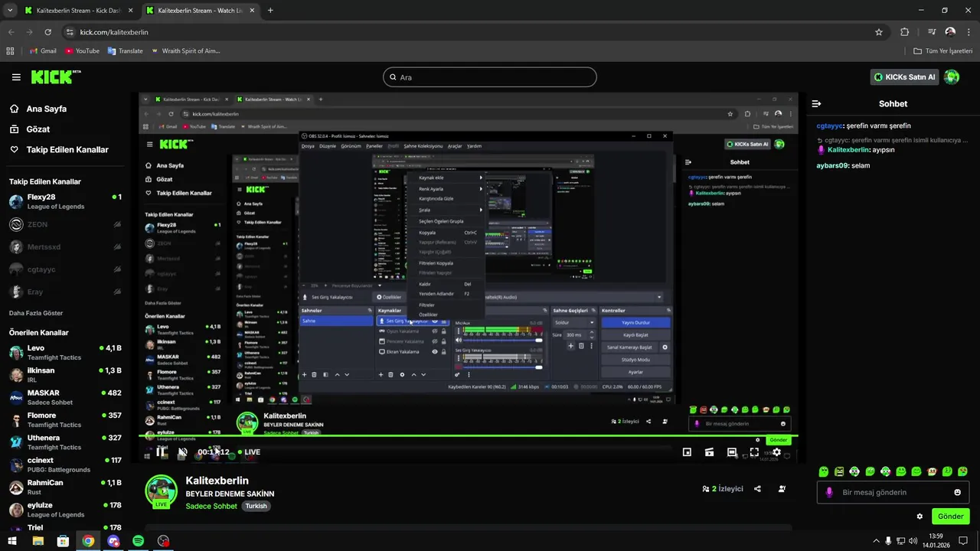The image size is (980, 551).
Task: Open offline channel Mertssxd
Action: tap(65, 247)
